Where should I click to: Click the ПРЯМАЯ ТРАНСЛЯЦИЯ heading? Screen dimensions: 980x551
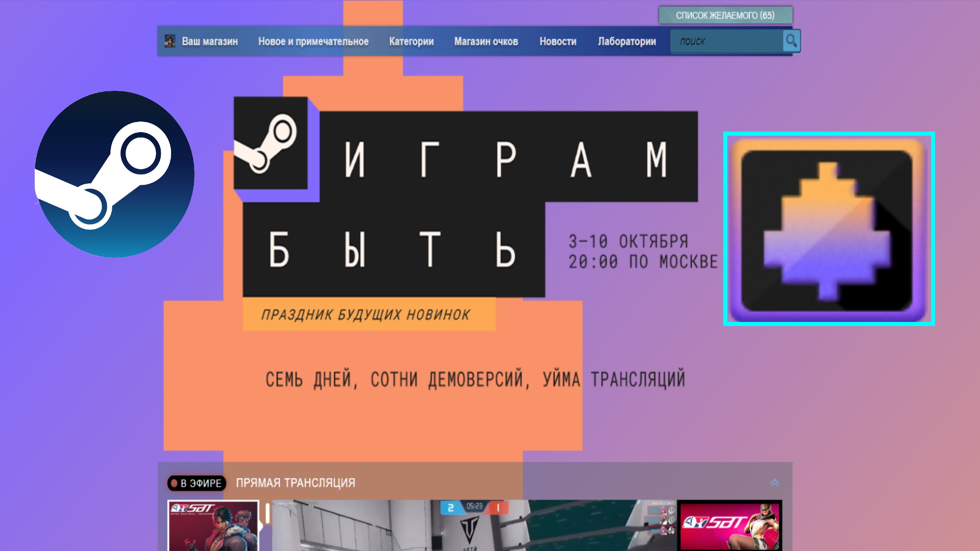click(295, 483)
